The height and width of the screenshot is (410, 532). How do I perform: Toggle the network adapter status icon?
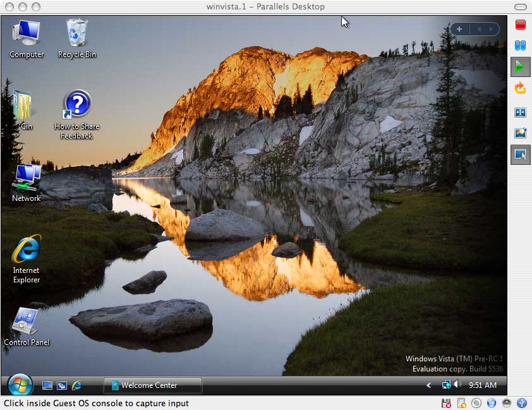(x=492, y=403)
